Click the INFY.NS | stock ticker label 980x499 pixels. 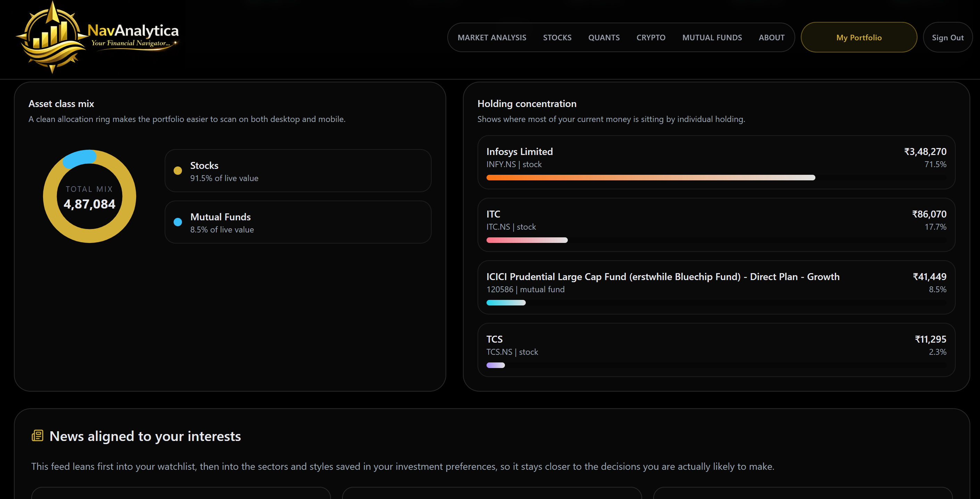(x=514, y=164)
